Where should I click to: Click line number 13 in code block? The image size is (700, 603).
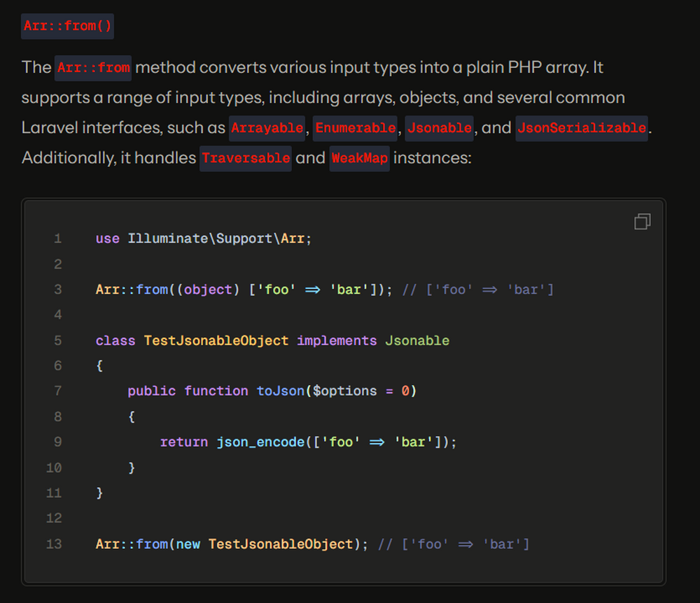54,544
